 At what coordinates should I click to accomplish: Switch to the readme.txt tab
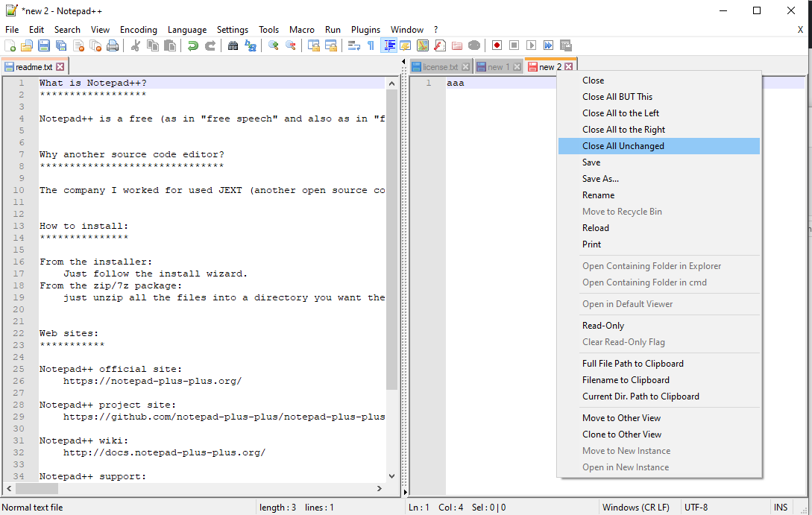34,67
